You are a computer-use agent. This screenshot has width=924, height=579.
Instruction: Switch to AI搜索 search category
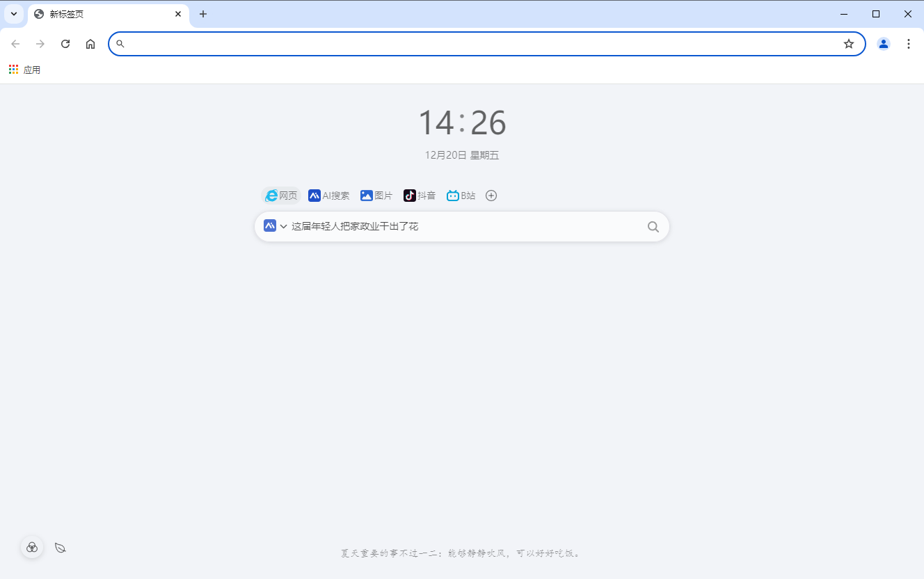click(329, 196)
